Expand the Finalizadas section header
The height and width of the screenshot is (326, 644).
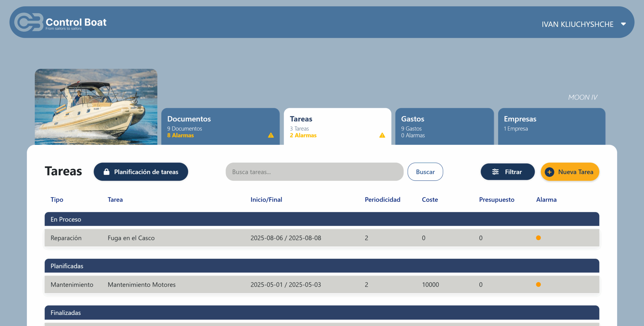click(x=322, y=313)
